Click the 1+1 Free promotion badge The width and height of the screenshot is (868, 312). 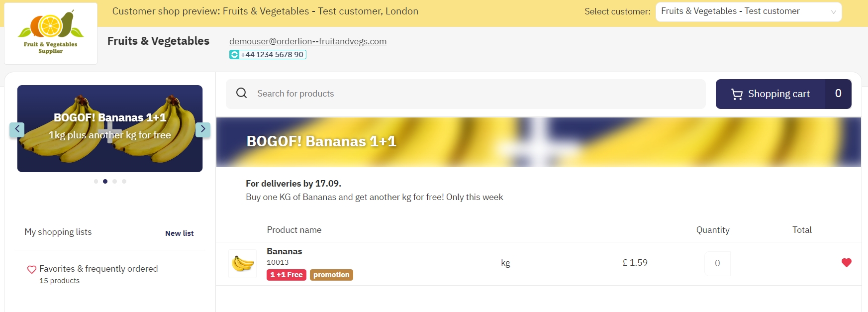click(287, 275)
